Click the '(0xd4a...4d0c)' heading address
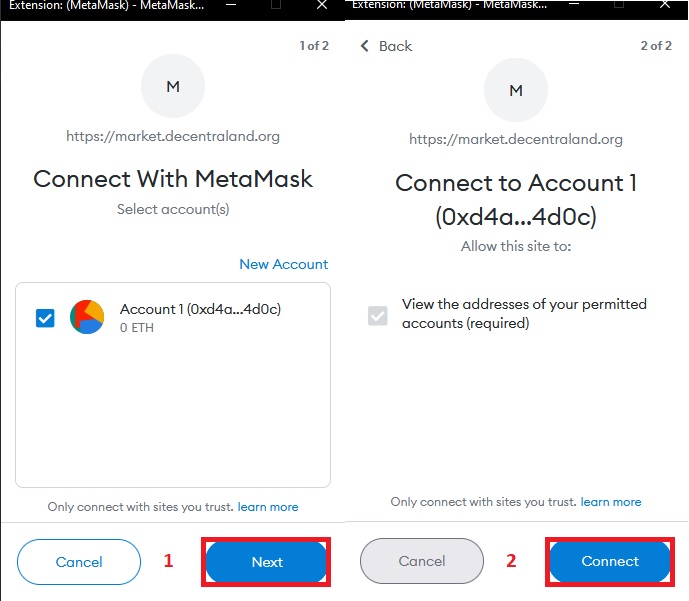This screenshot has height=601, width=689. (x=516, y=217)
